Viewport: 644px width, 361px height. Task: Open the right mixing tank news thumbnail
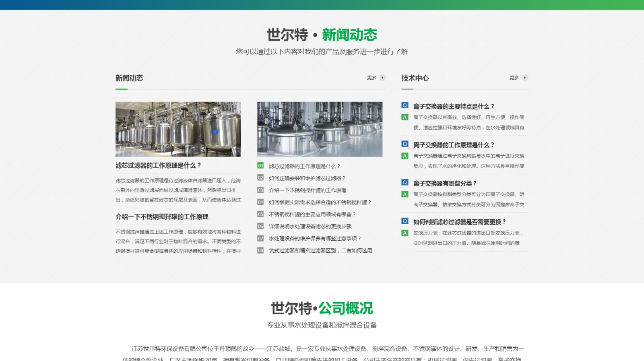tap(320, 129)
